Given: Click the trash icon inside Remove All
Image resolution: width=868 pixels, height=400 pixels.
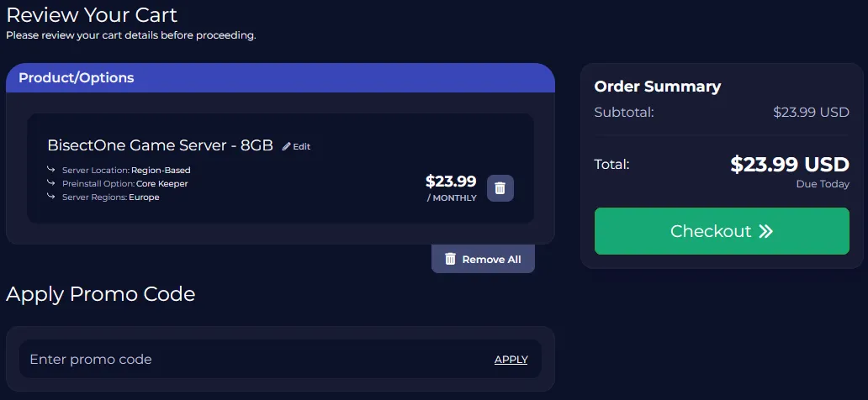Looking at the screenshot, I should (x=450, y=259).
